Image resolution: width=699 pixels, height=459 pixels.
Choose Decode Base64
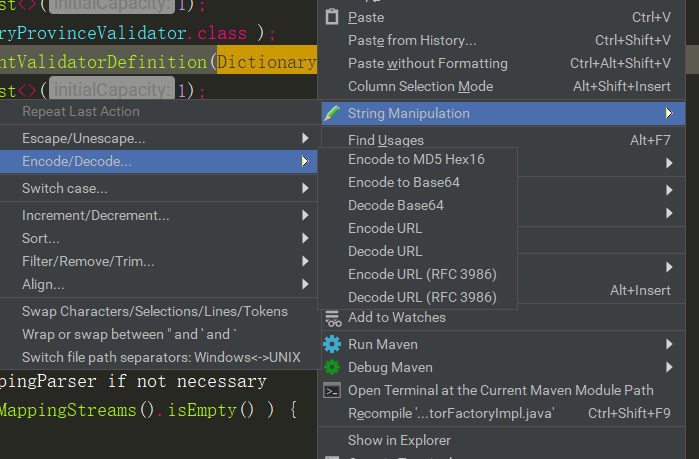click(417, 205)
